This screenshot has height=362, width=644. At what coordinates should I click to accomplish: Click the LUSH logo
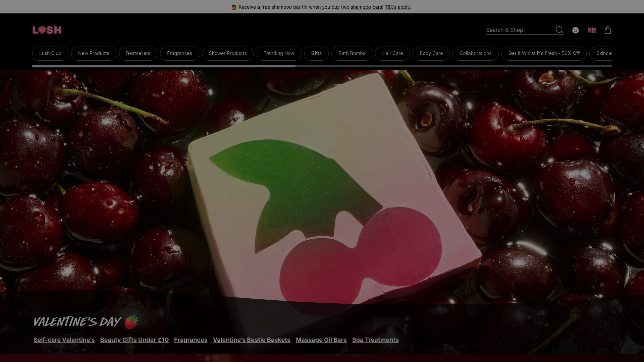pos(47,30)
